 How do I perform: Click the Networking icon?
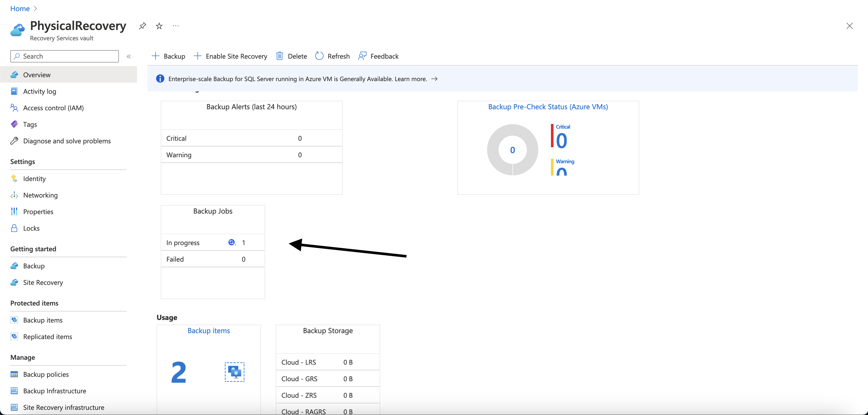point(14,195)
